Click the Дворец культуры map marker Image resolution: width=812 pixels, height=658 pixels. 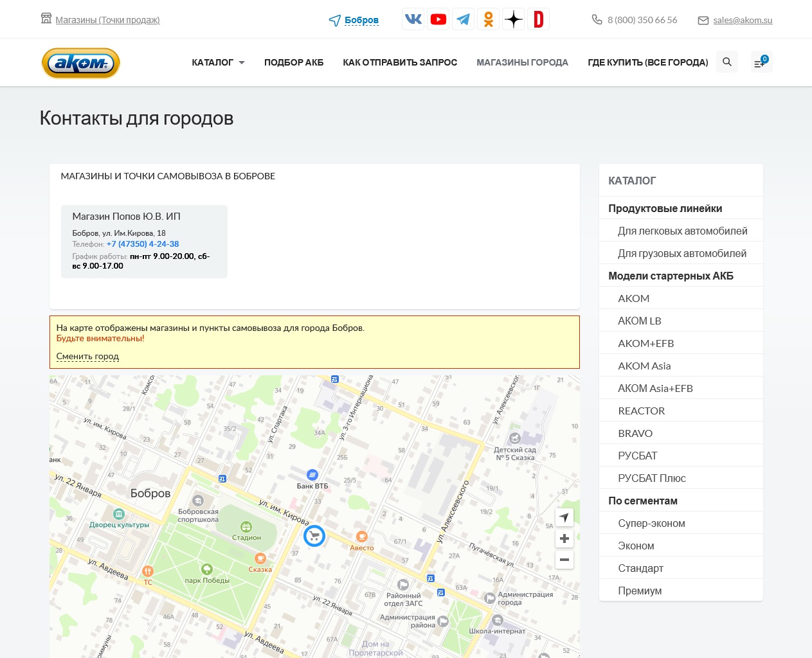[119, 514]
